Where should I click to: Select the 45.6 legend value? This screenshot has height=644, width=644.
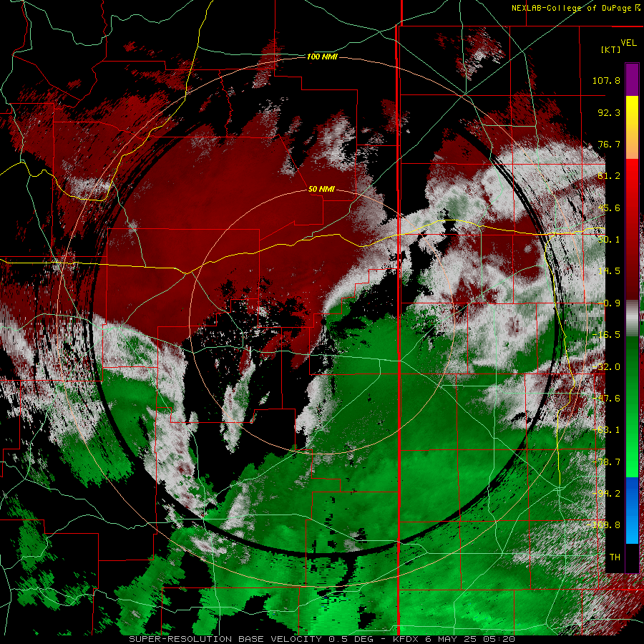[609, 208]
